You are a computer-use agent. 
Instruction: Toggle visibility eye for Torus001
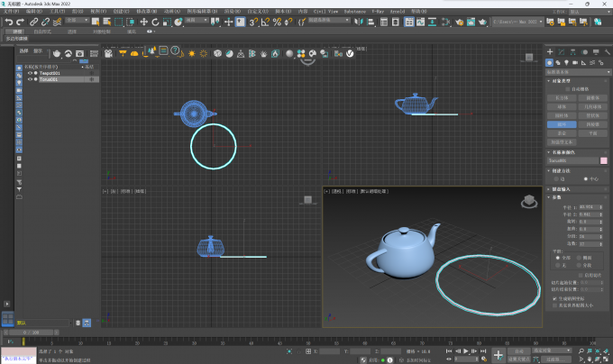pos(30,79)
